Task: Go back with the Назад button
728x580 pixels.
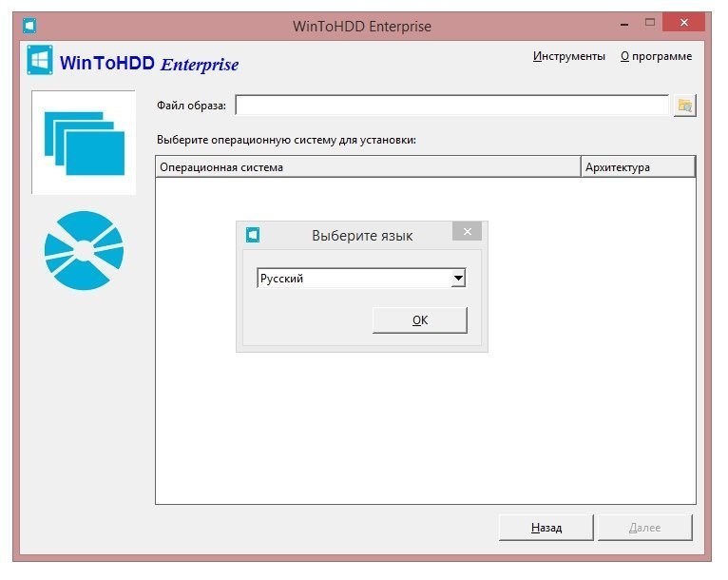Action: [546, 528]
